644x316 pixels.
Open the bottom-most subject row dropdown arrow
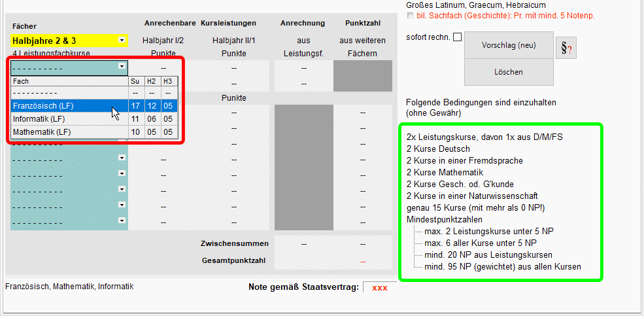coord(122,221)
